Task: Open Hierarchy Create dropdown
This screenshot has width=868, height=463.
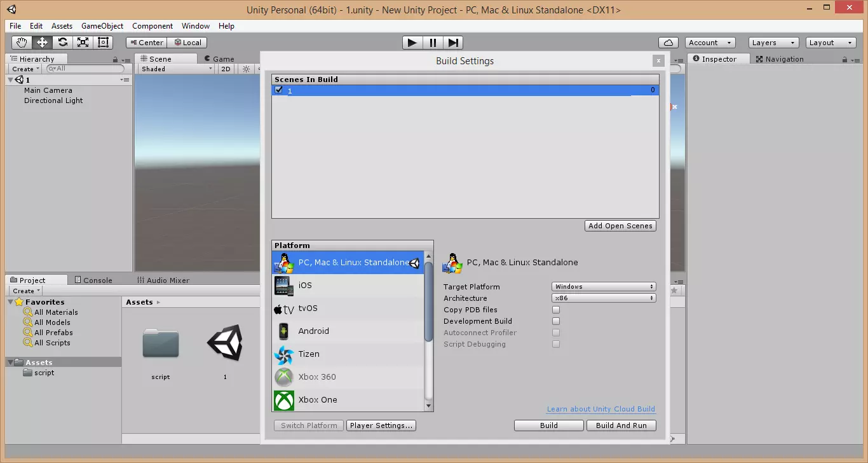Action: pyautogui.click(x=25, y=69)
